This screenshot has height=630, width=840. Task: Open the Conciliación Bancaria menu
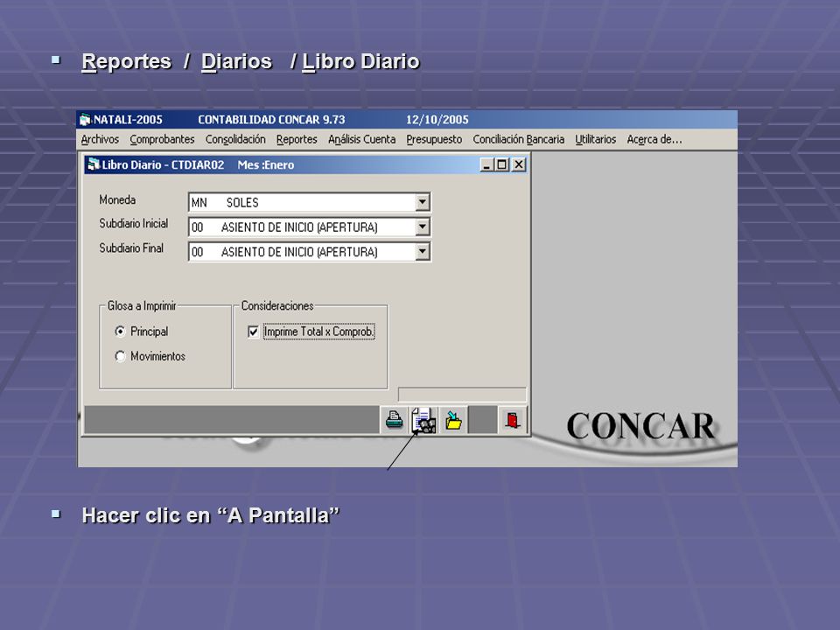(519, 139)
